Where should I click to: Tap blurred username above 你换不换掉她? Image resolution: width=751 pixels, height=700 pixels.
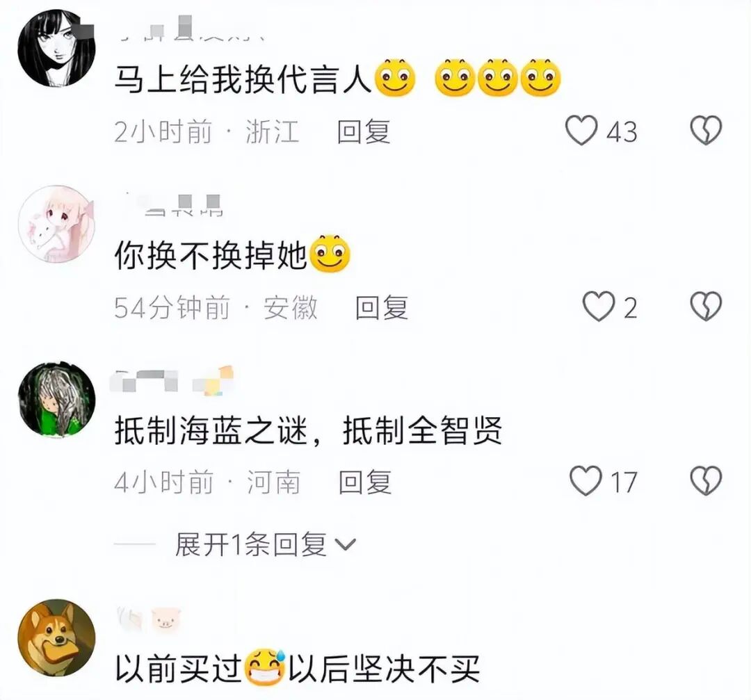click(x=173, y=206)
